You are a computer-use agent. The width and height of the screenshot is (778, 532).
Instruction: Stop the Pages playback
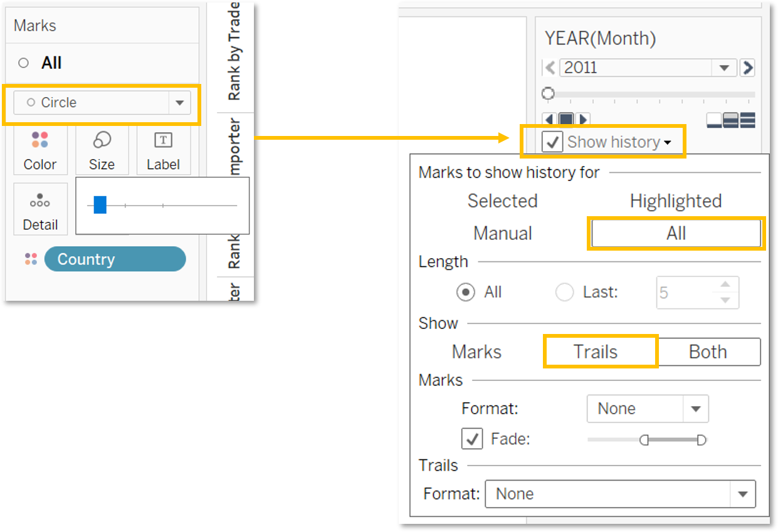[x=566, y=120]
